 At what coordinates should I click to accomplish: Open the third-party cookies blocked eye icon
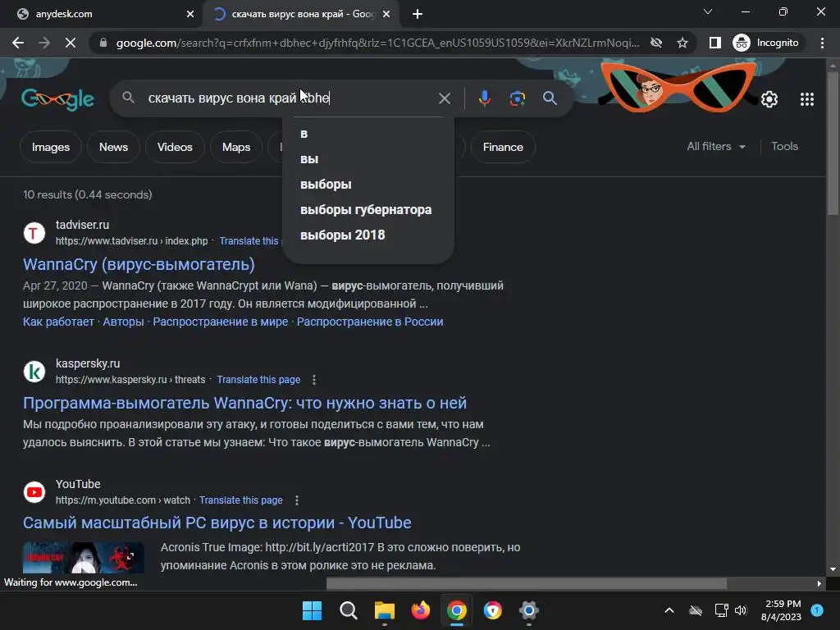[655, 43]
